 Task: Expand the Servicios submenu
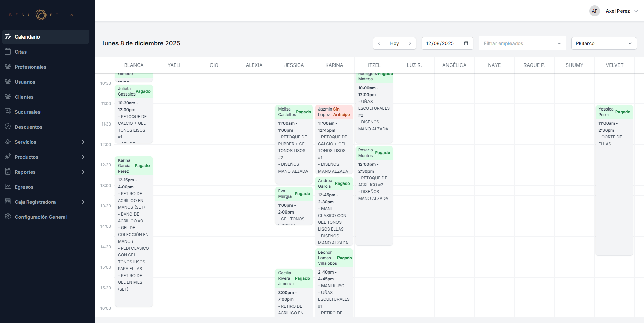pyautogui.click(x=83, y=142)
